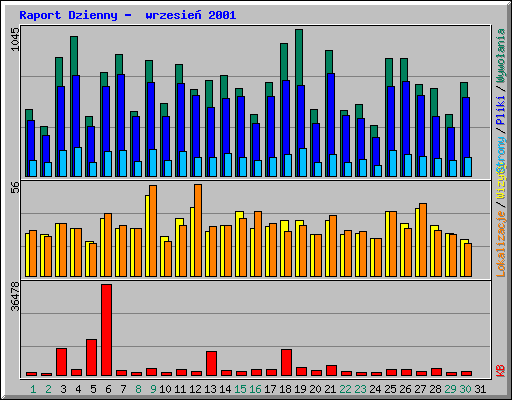Click day label "11" on the axis
512x400 pixels.
coord(180,389)
